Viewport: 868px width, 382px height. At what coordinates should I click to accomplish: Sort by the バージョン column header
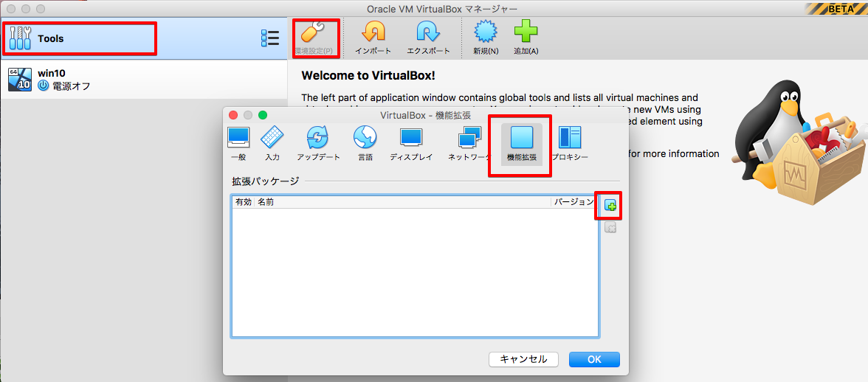point(574,202)
